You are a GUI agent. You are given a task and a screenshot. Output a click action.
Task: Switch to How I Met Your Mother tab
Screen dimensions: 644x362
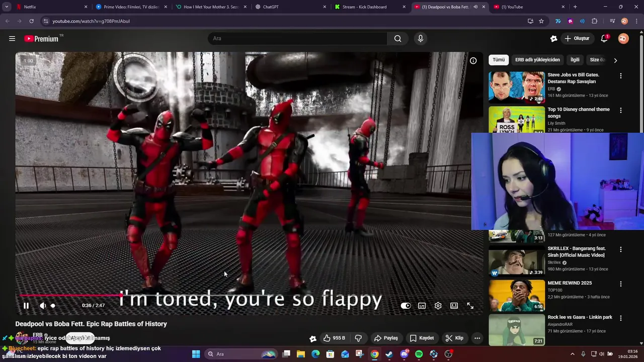[210, 7]
